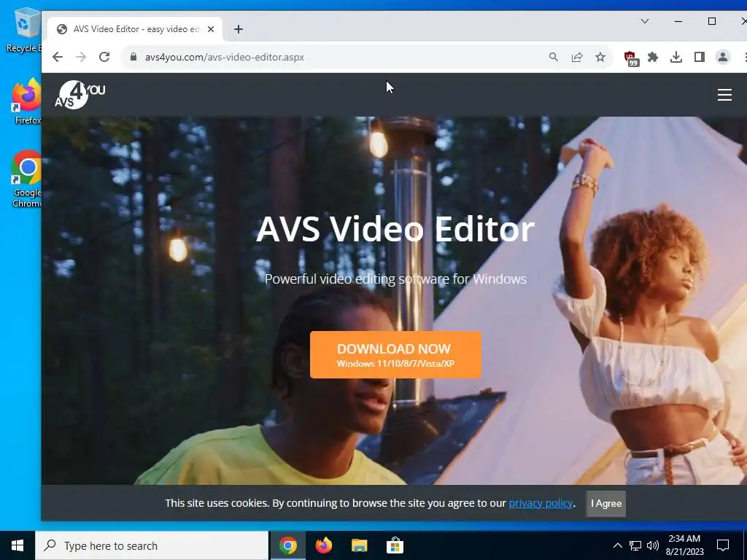Bookmark this page with the star icon

600,57
